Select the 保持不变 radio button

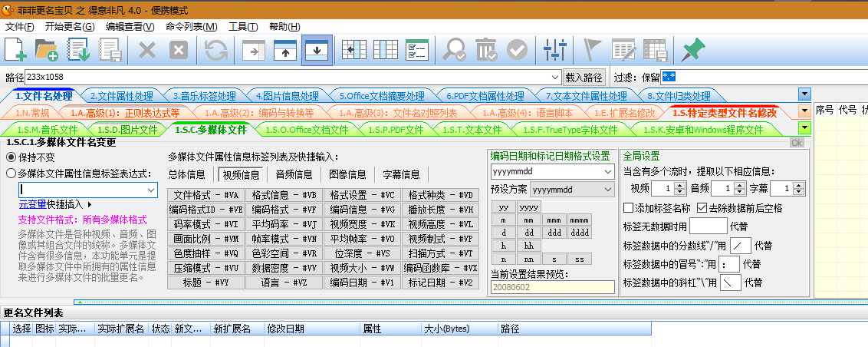coord(12,157)
